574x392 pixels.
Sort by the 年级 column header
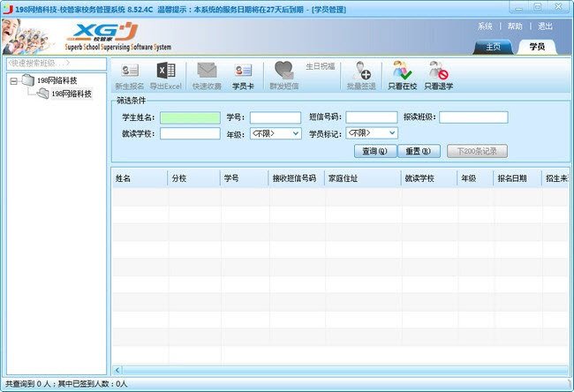(x=475, y=178)
